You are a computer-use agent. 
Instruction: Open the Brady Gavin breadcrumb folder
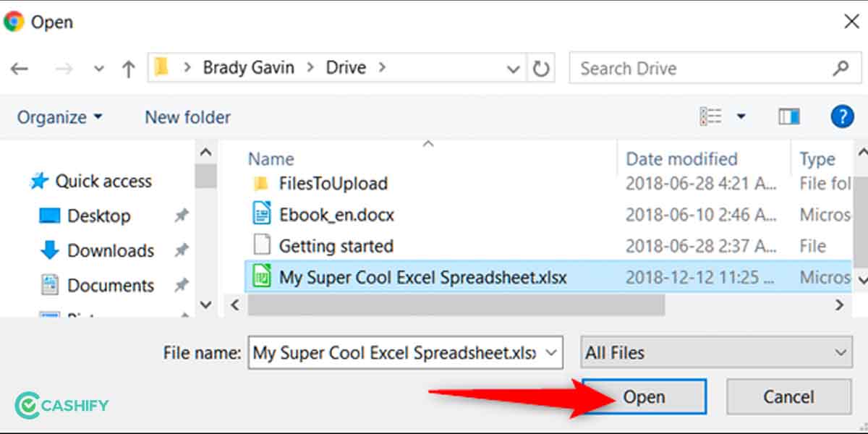point(249,67)
